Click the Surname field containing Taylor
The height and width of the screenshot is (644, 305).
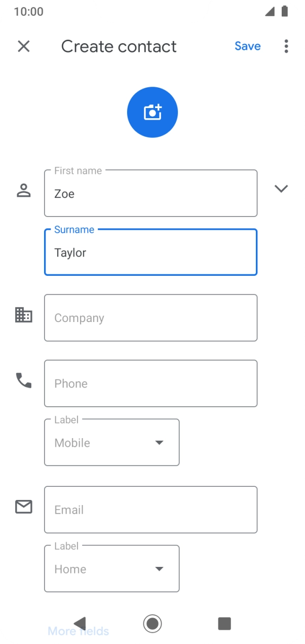[x=150, y=253]
